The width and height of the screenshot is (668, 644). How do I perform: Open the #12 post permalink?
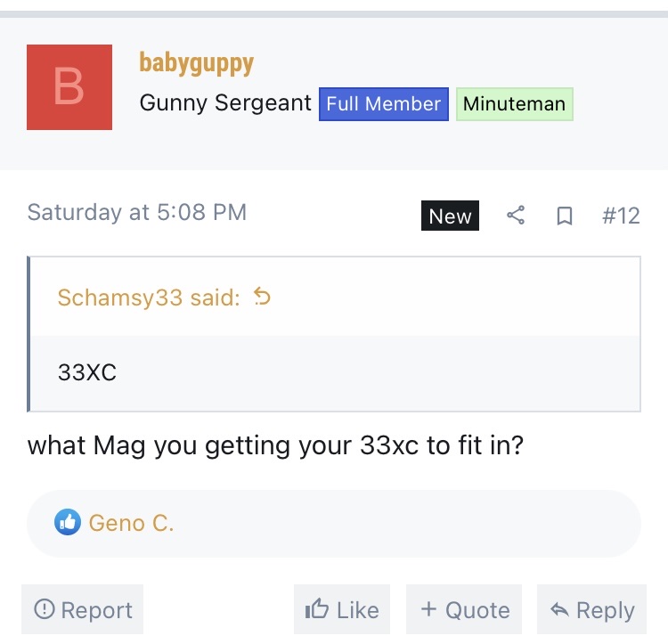(x=621, y=216)
